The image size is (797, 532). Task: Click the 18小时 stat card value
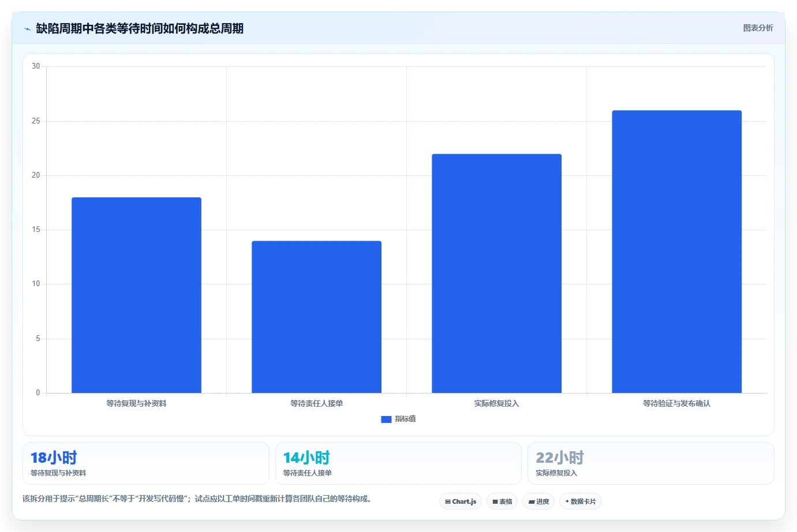tap(54, 458)
